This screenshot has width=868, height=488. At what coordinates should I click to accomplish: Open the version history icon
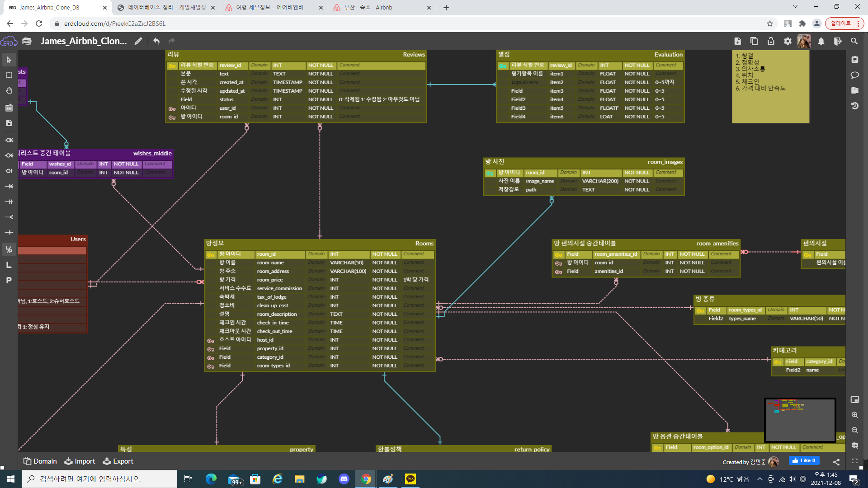(x=854, y=106)
